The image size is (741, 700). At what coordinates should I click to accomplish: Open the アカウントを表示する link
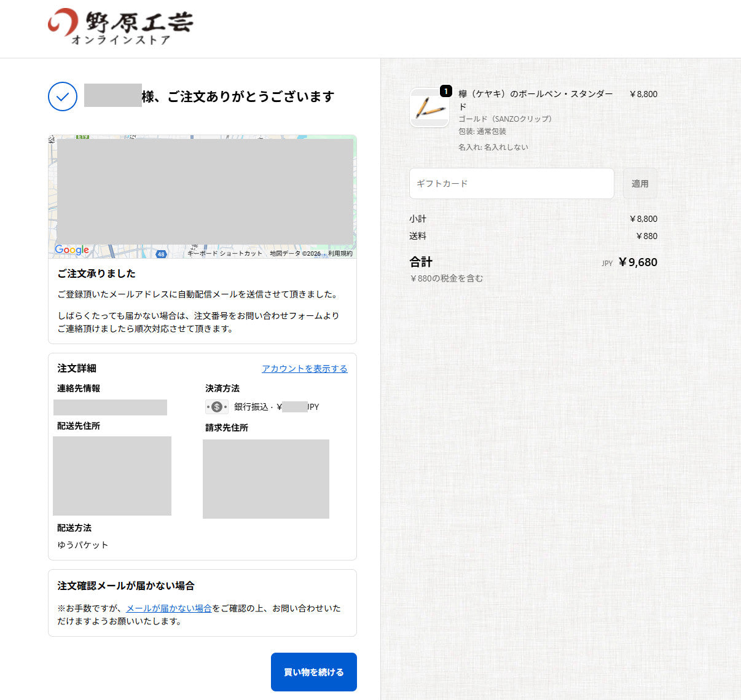point(304,369)
